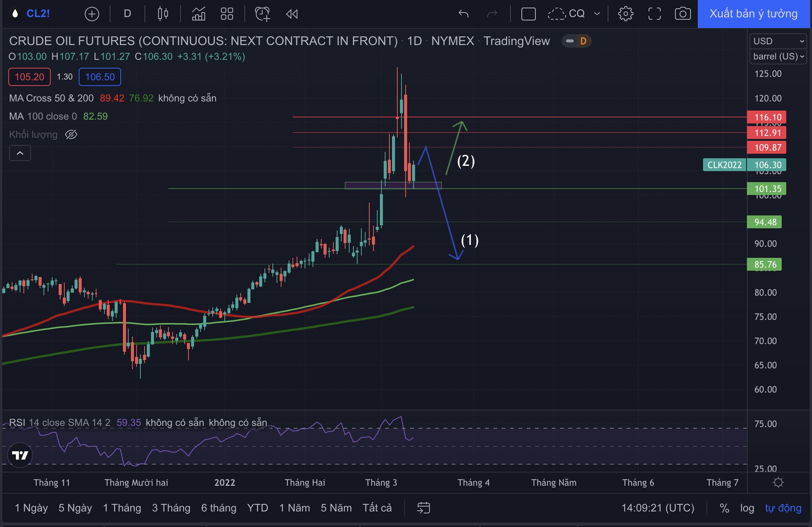Viewport: 812px width, 527px height.
Task: Click the chart title CRUDE OIL FUTURES
Action: [204, 41]
